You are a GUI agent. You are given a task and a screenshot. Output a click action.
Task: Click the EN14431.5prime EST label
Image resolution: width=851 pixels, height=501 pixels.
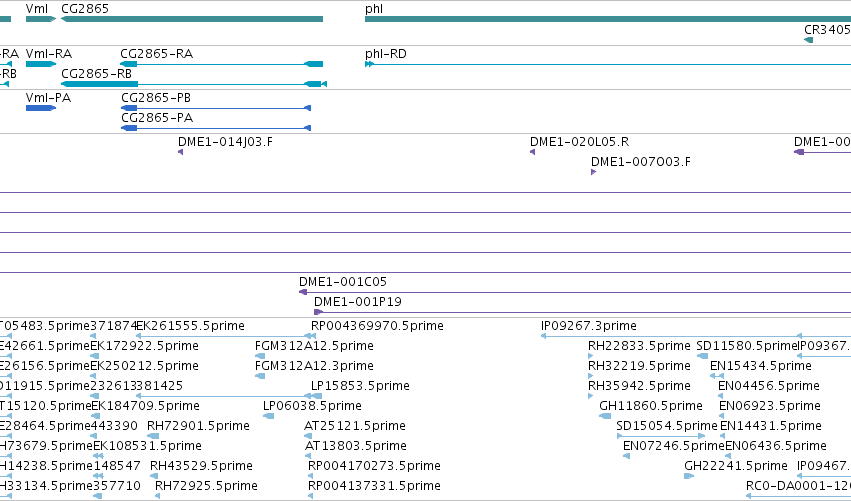[771, 426]
